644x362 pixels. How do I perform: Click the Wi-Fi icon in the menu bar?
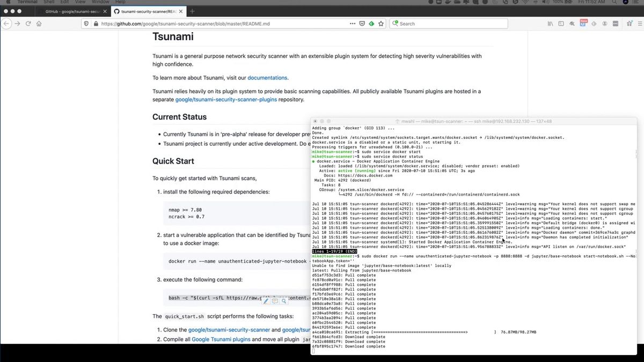tap(525, 2)
